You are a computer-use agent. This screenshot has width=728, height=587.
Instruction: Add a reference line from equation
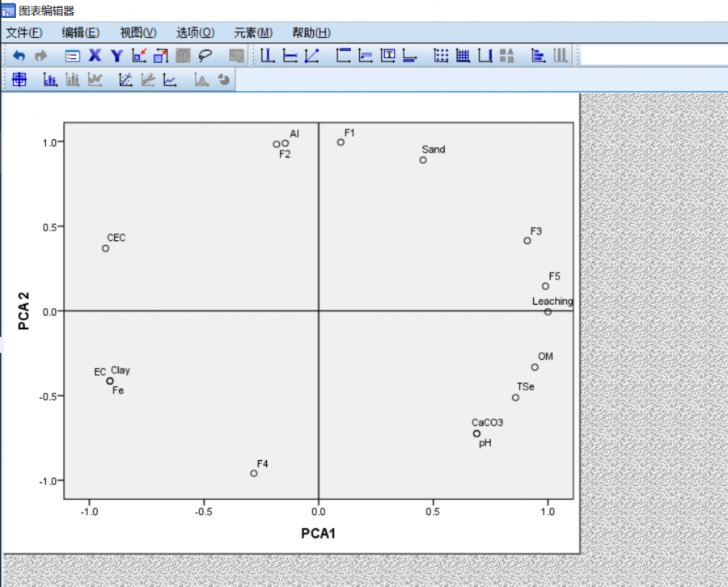coord(312,56)
